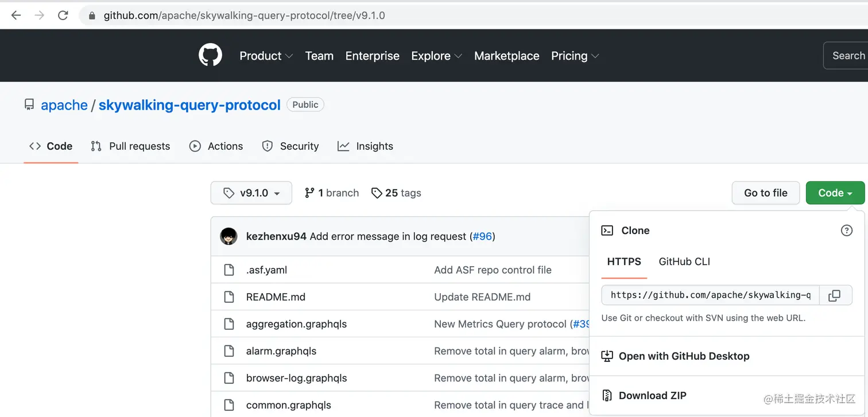868x417 pixels.
Task: Collapse the green Code dropdown button
Action: pos(835,193)
